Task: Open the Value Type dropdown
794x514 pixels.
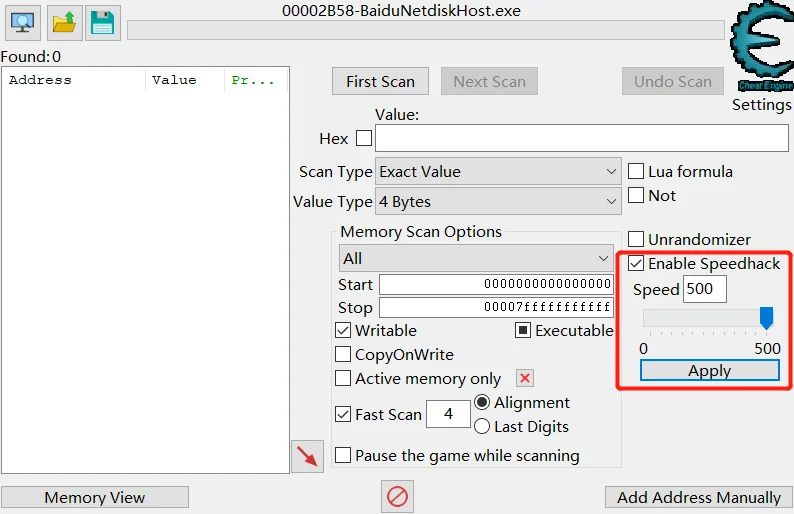Action: [x=498, y=201]
